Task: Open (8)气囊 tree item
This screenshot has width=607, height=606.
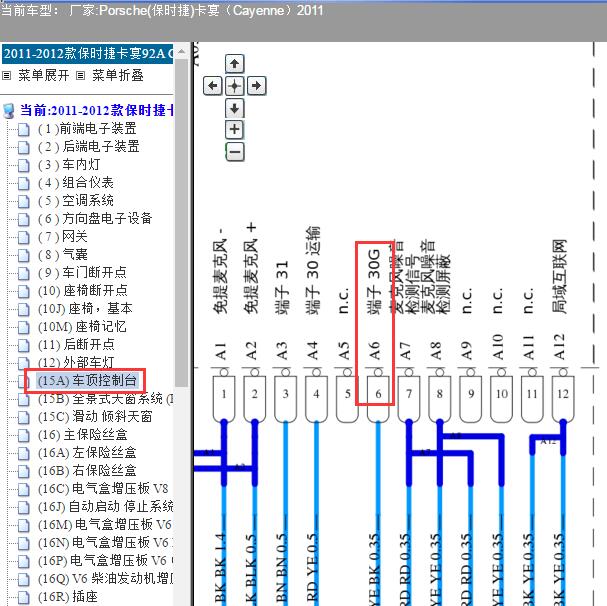Action: (x=62, y=254)
